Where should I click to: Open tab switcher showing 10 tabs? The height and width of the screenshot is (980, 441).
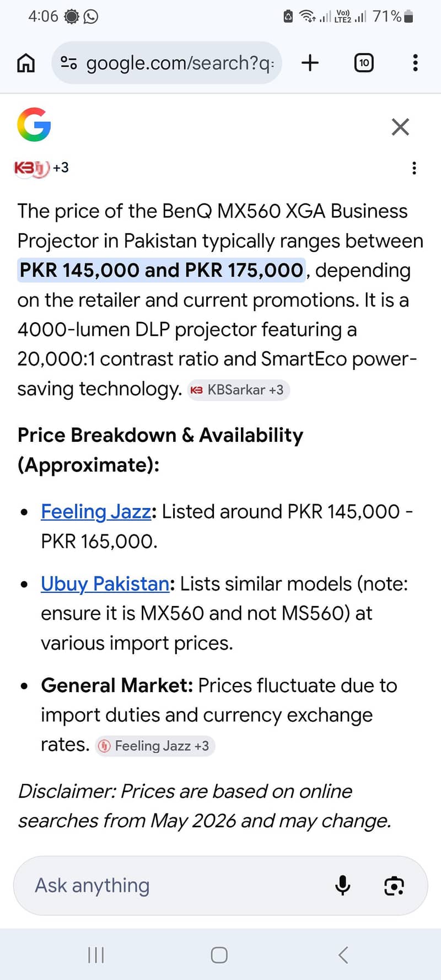click(x=364, y=63)
